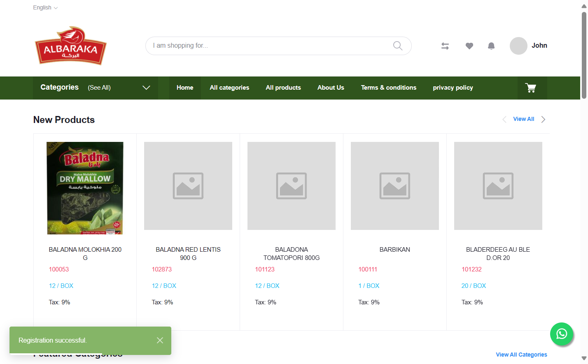Open the All products menu item
The height and width of the screenshot is (364, 588).
click(283, 88)
